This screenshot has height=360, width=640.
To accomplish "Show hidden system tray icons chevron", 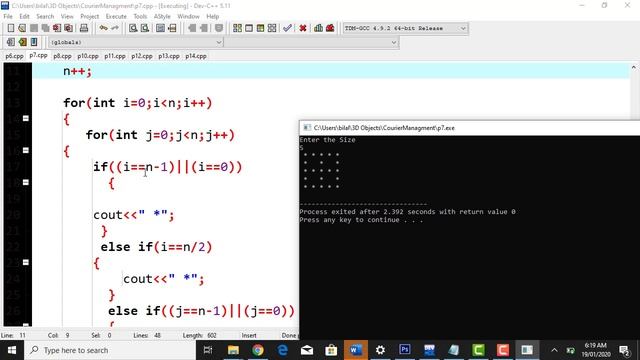I will pyautogui.click(x=554, y=350).
